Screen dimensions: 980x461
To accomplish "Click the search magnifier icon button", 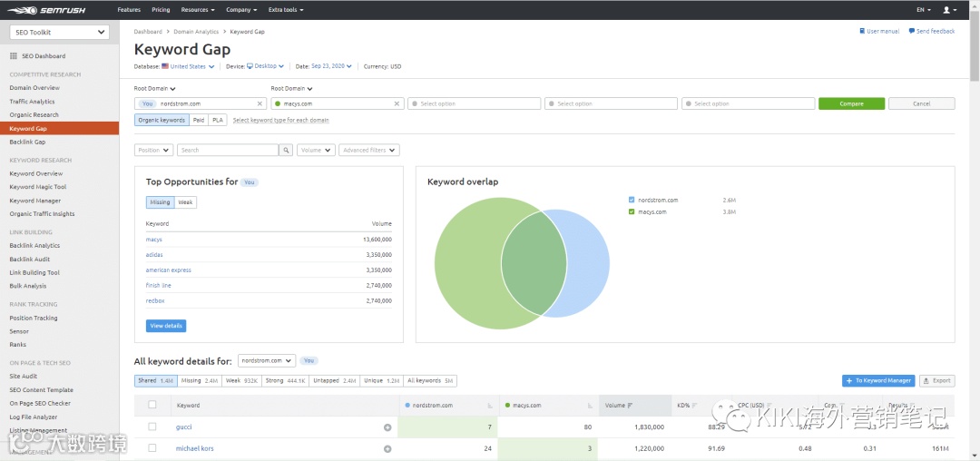I will point(286,150).
